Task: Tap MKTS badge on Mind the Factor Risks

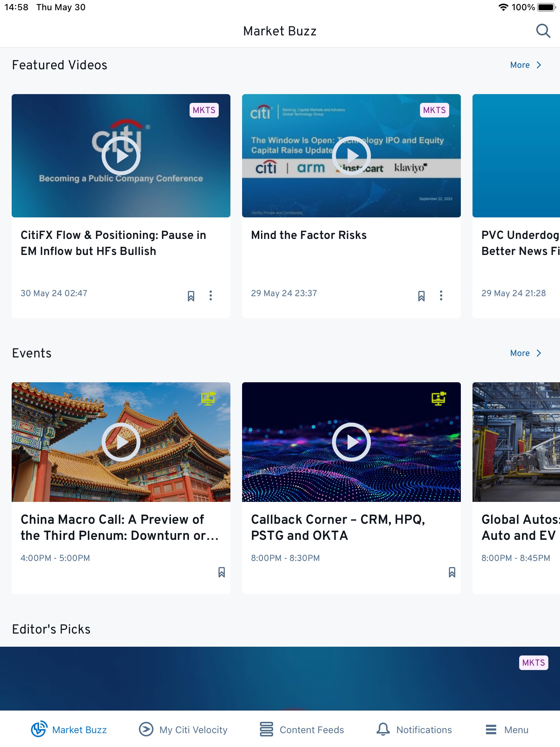Action: click(x=435, y=110)
